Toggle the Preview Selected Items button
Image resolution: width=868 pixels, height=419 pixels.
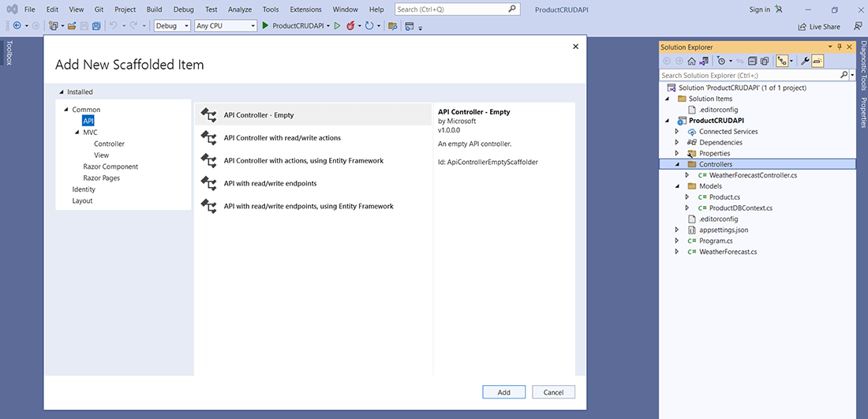pyautogui.click(x=818, y=61)
